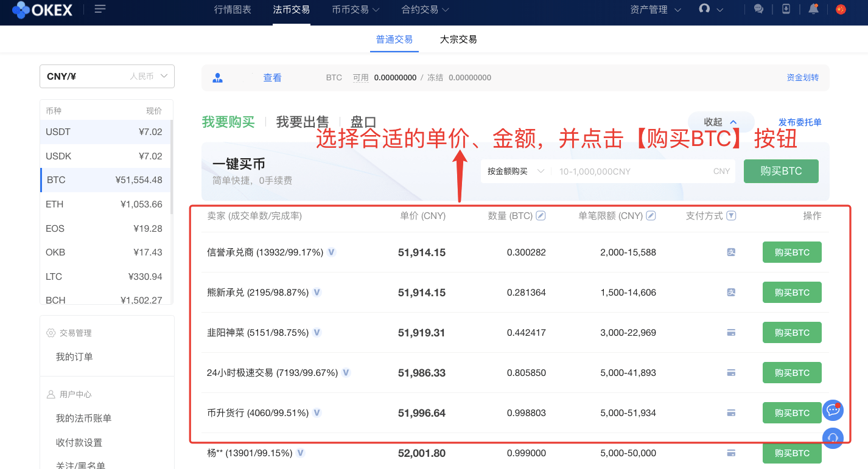The image size is (868, 469).
Task: Open the chat messages icon in top bar
Action: tap(758, 9)
